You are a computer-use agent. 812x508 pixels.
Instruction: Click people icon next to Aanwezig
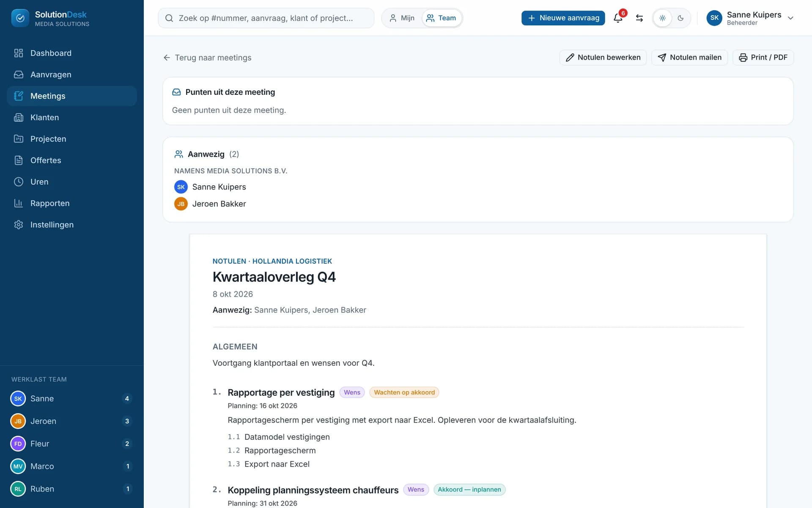coord(179,154)
